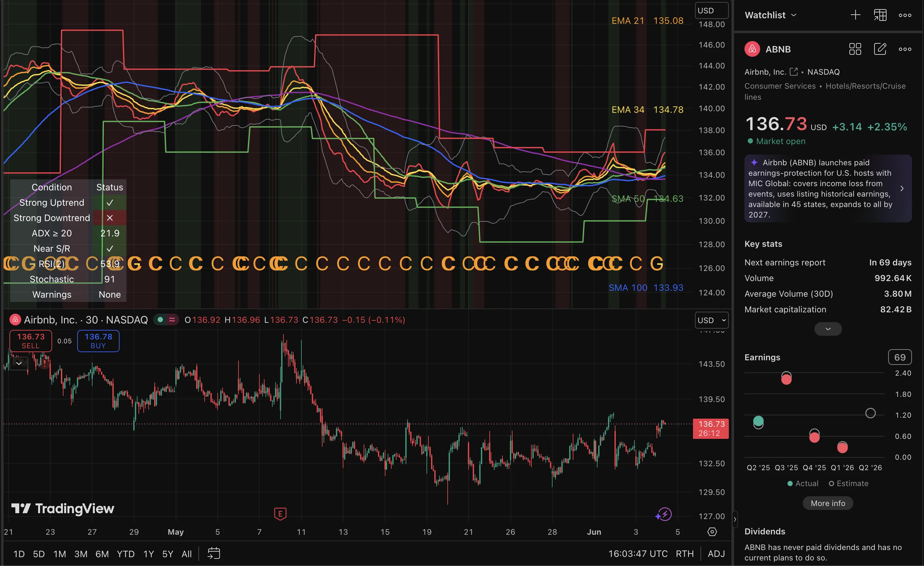This screenshot has height=566, width=924.
Task: Select the All time range
Action: [x=186, y=554]
